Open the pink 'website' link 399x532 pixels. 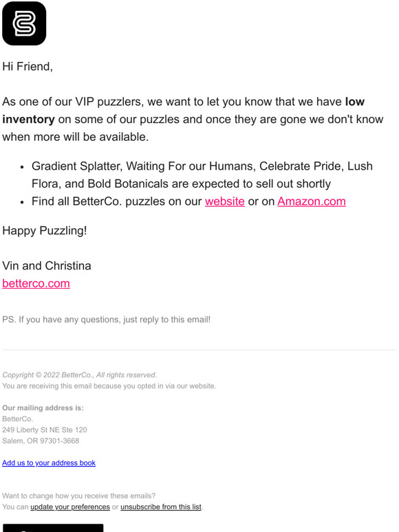pos(224,201)
